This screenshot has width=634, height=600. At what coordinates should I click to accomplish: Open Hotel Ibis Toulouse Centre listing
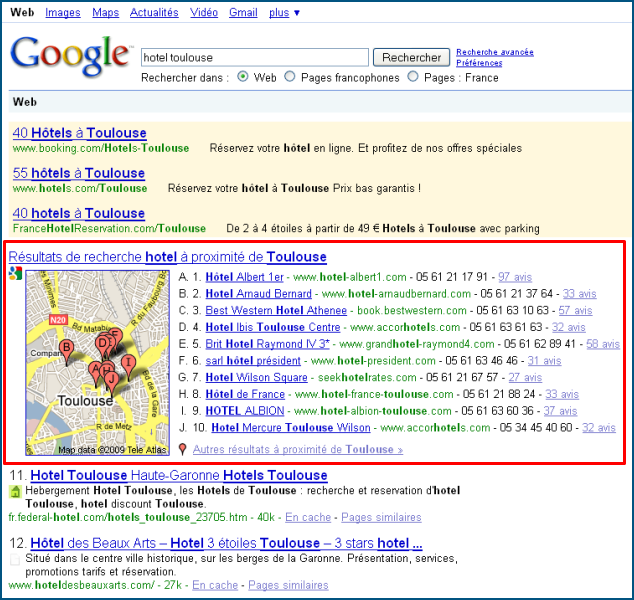coord(273,327)
